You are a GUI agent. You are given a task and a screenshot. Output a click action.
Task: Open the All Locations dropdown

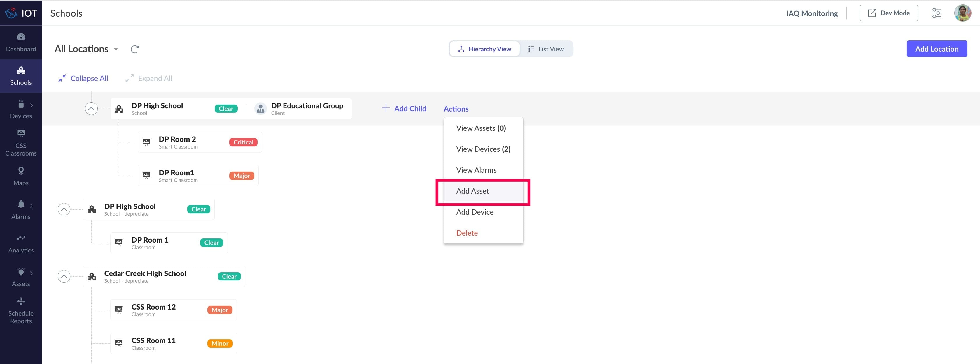pos(86,49)
